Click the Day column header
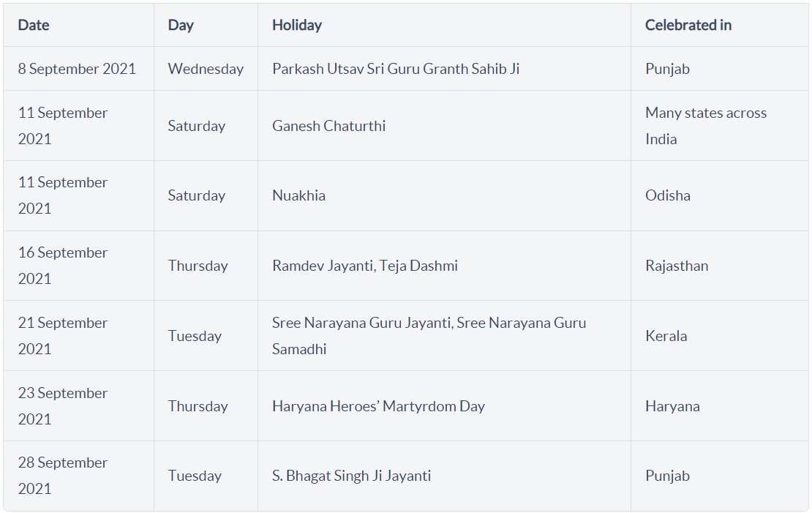812x513 pixels. click(181, 25)
